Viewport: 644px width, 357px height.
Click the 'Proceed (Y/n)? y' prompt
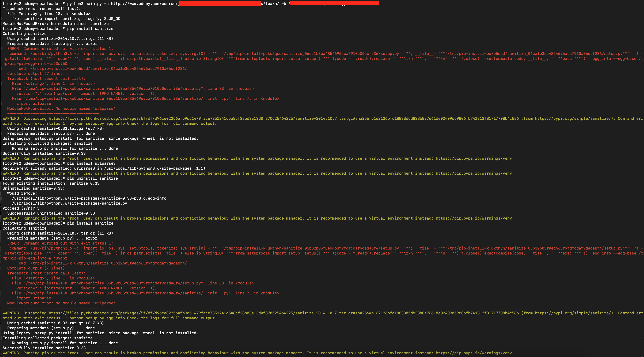pos(21,208)
